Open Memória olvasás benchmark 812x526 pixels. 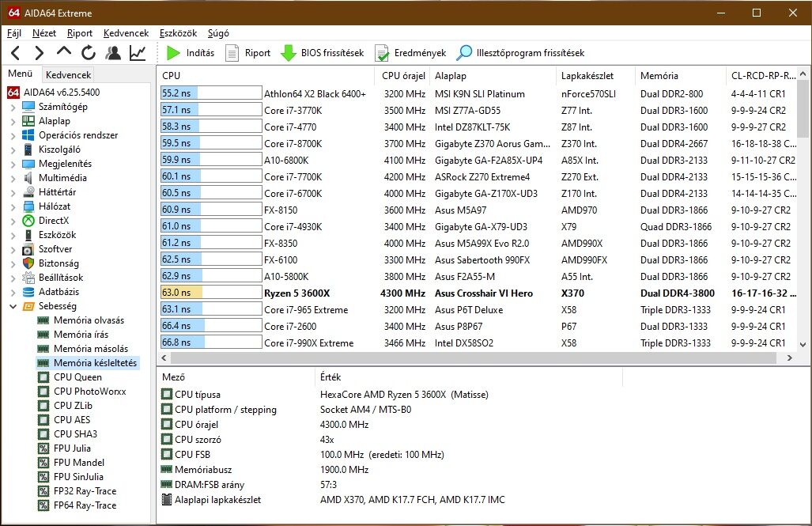pyautogui.click(x=89, y=320)
